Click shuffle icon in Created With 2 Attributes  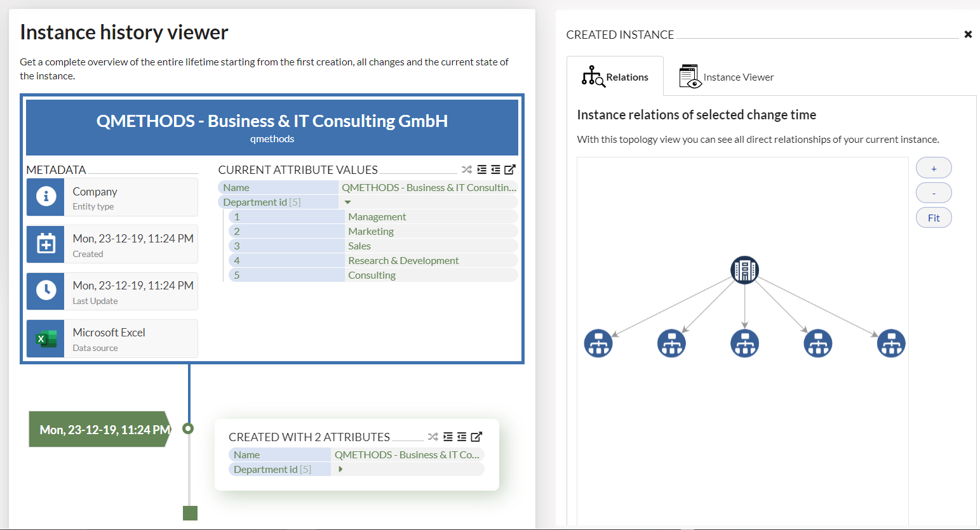coord(433,437)
